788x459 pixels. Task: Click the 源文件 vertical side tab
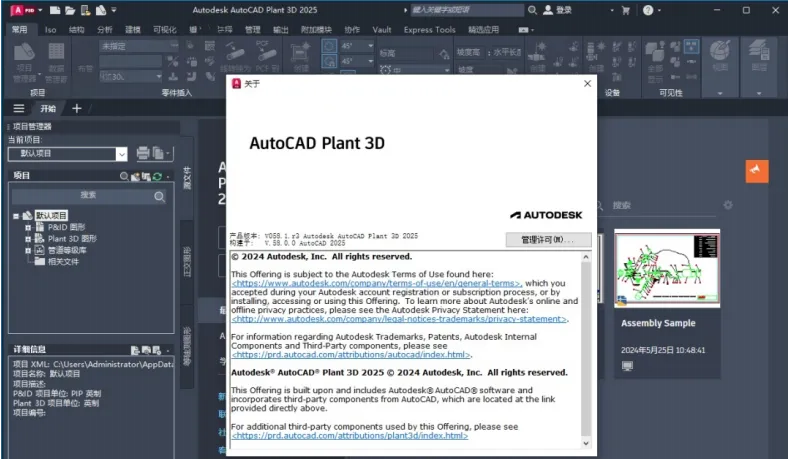click(186, 177)
